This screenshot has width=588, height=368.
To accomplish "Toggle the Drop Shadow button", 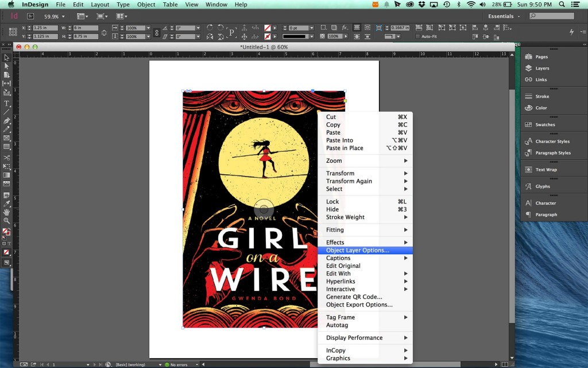I will [x=334, y=28].
